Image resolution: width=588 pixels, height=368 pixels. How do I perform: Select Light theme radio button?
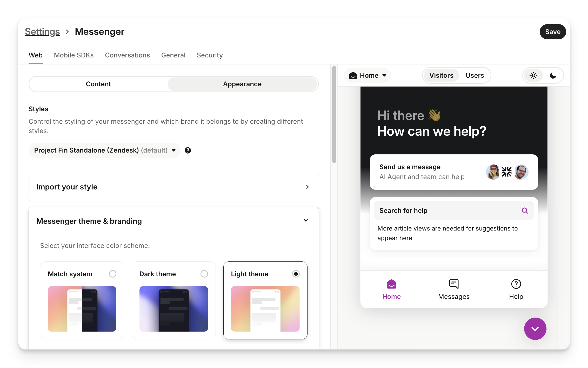tap(296, 274)
